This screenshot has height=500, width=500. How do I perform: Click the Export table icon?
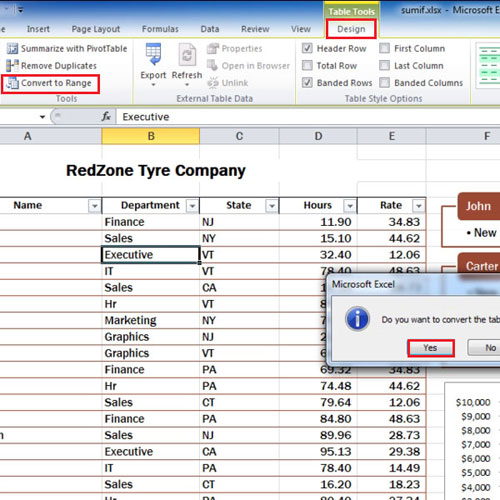point(153,54)
